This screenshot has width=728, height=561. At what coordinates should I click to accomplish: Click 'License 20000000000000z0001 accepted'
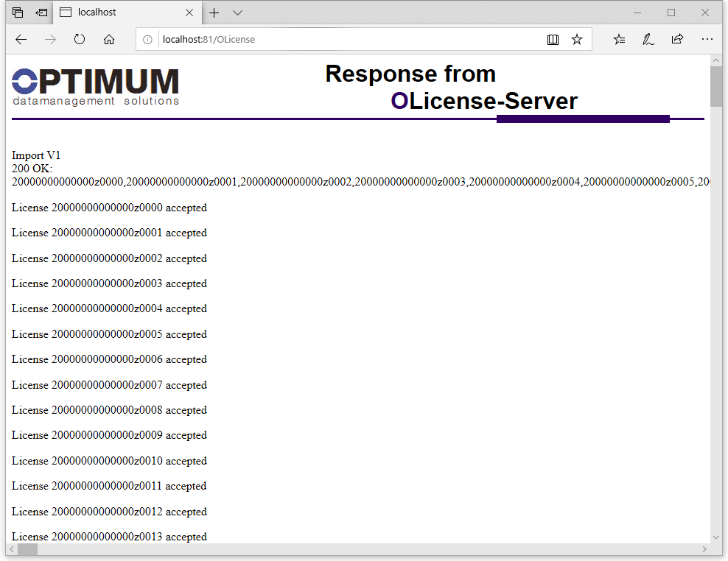109,233
